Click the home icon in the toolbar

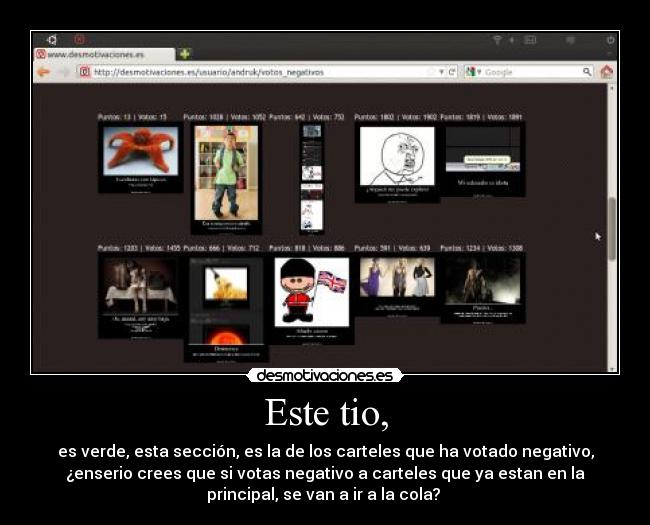click(x=606, y=72)
